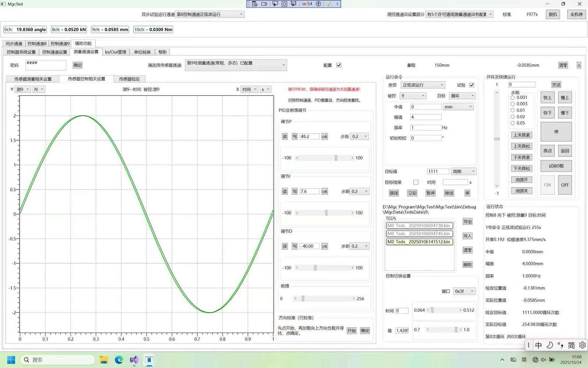Open the Live Visual Tree debug icon

click(x=255, y=4)
